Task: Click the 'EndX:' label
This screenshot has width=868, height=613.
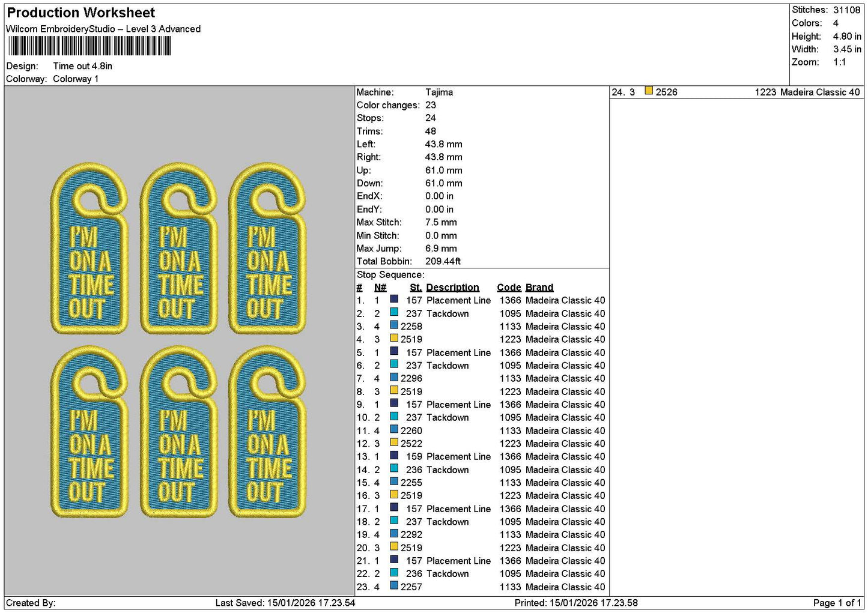Action: click(369, 196)
